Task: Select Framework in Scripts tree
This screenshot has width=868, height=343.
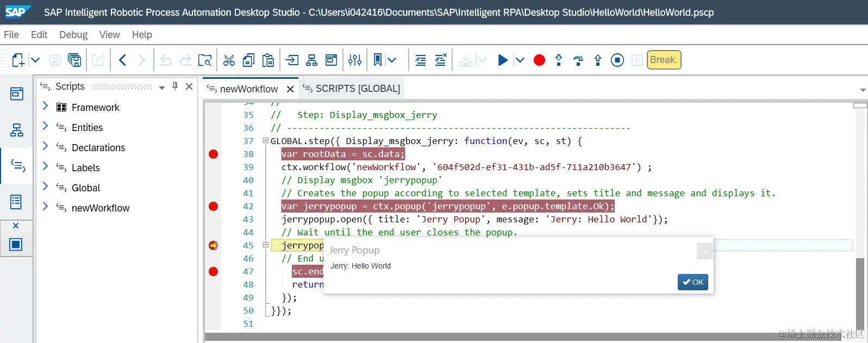Action: [95, 108]
